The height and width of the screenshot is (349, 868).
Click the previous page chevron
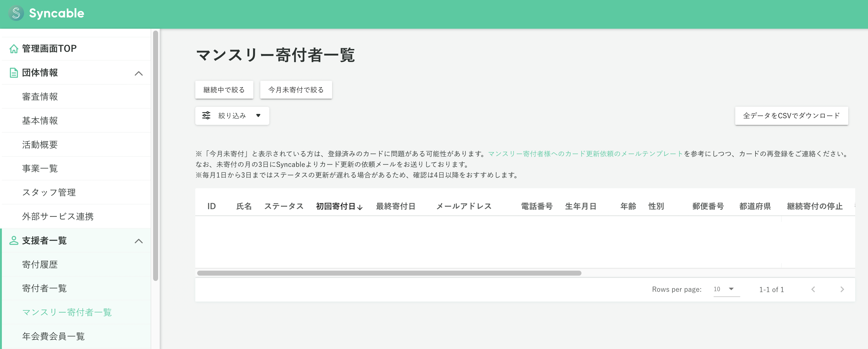pyautogui.click(x=814, y=289)
